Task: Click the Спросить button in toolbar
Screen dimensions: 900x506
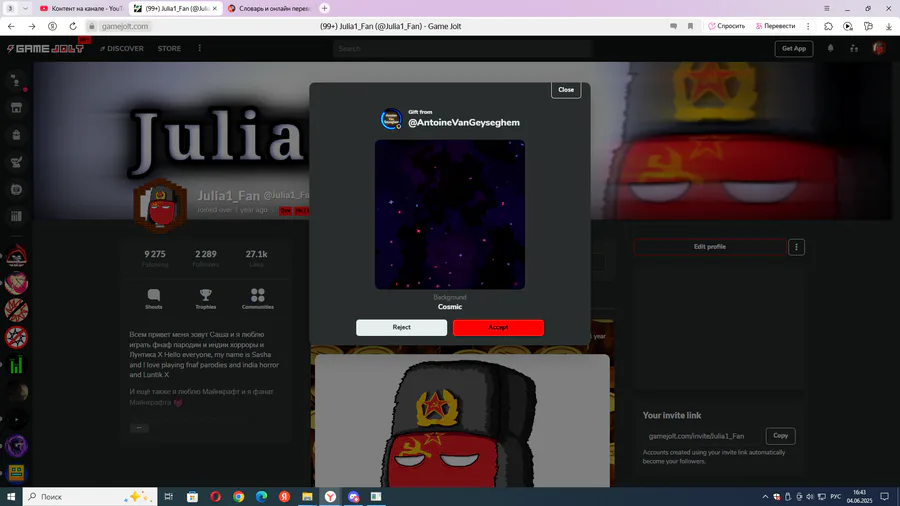Action: [x=727, y=26]
